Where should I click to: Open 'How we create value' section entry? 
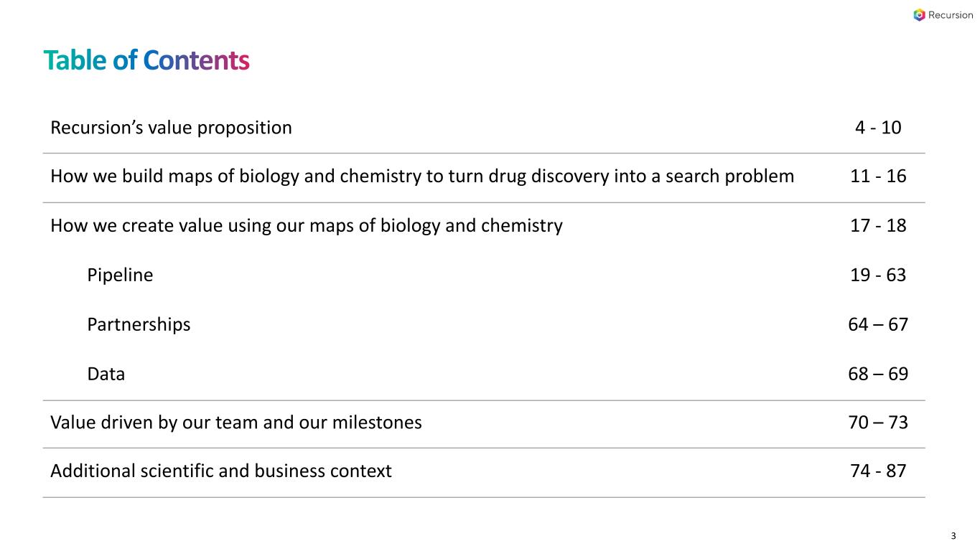click(x=307, y=226)
